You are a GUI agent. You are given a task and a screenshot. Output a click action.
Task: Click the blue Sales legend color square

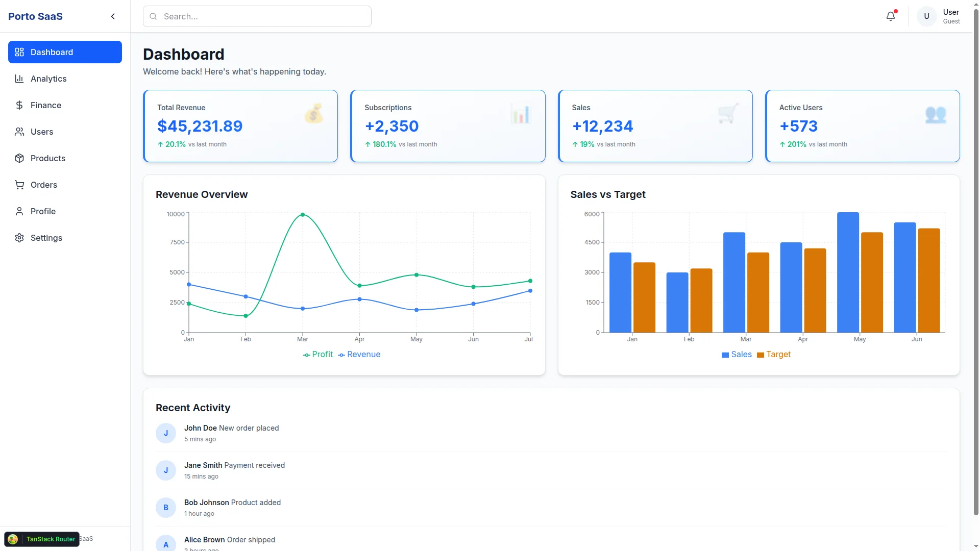pos(725,355)
